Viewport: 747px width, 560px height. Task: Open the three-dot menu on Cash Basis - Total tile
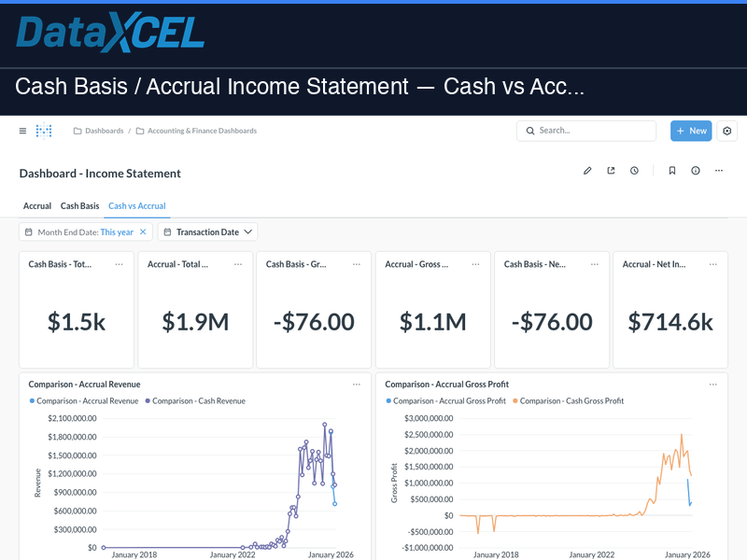coord(120,264)
